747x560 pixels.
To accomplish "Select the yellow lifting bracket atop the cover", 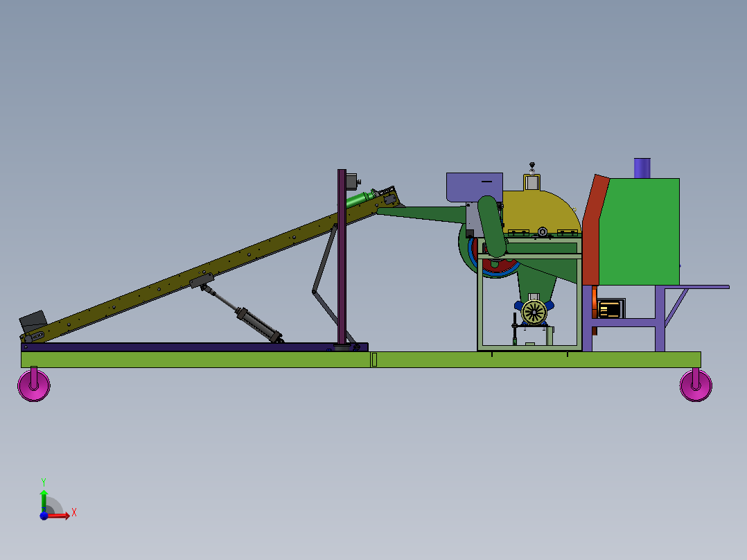I will point(532,182).
